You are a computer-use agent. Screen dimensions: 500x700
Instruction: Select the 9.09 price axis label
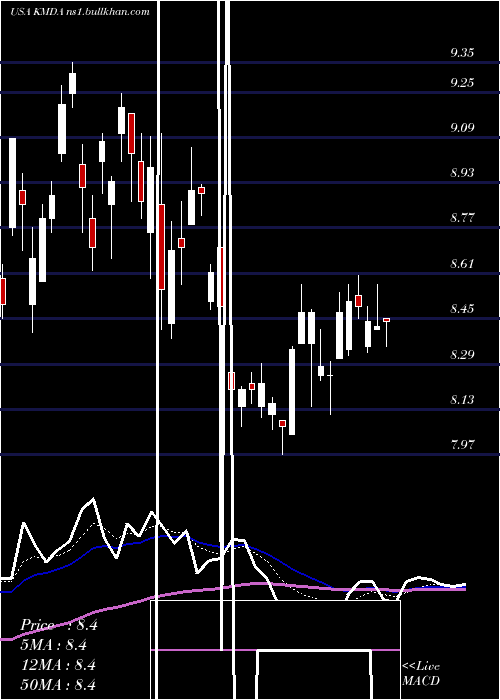point(462,128)
